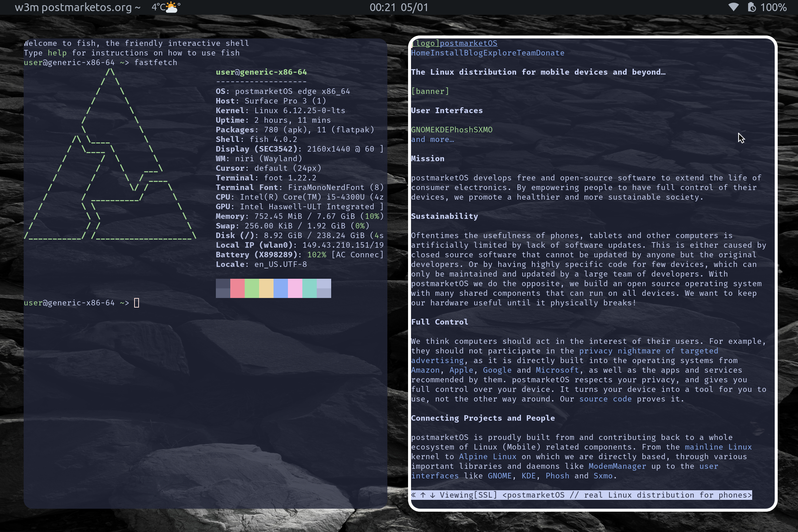
Task: Open the Microsoft link
Action: click(557, 370)
